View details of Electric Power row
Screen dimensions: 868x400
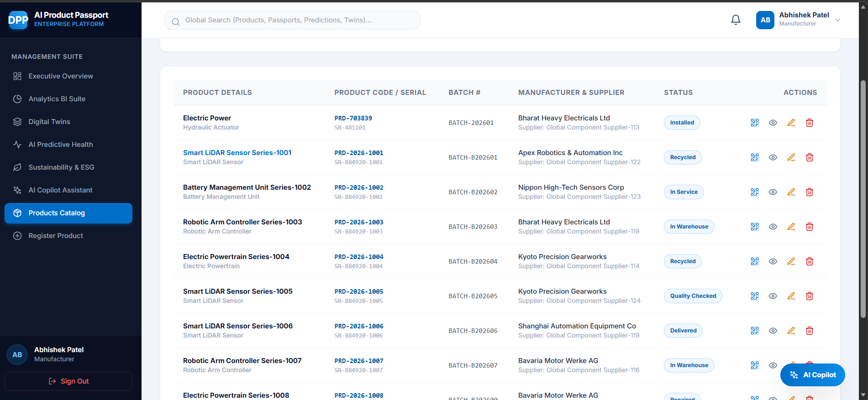point(773,123)
